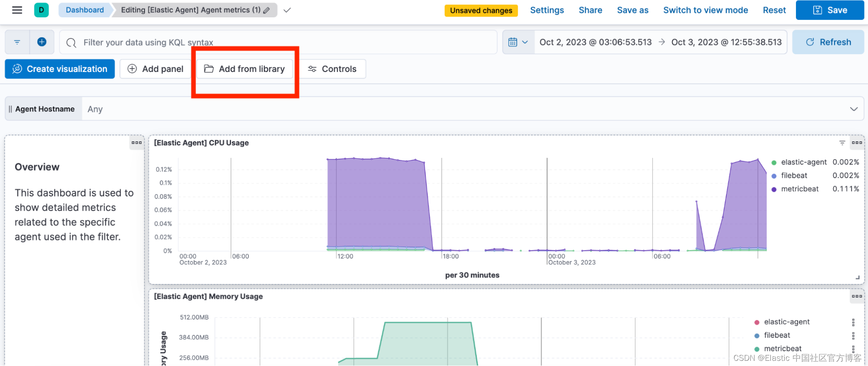Open elastic-agent legend options in Memory Usage

coord(853,322)
